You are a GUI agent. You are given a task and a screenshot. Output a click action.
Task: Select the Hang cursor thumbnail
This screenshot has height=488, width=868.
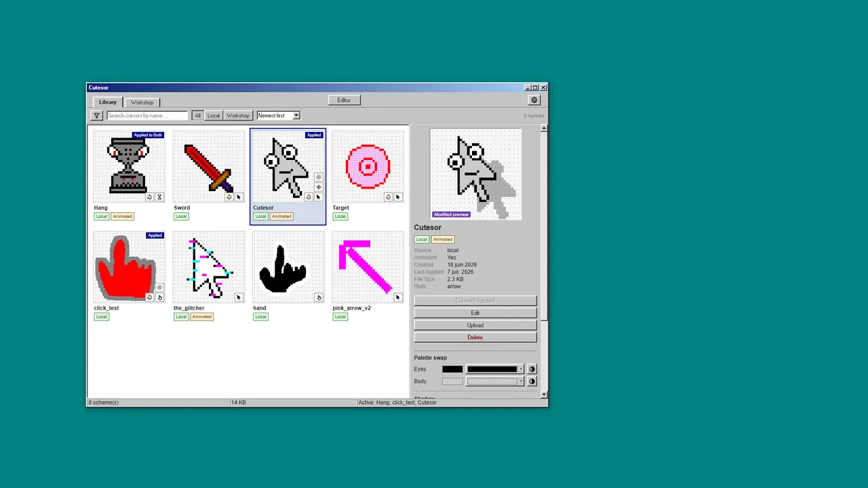point(129,167)
